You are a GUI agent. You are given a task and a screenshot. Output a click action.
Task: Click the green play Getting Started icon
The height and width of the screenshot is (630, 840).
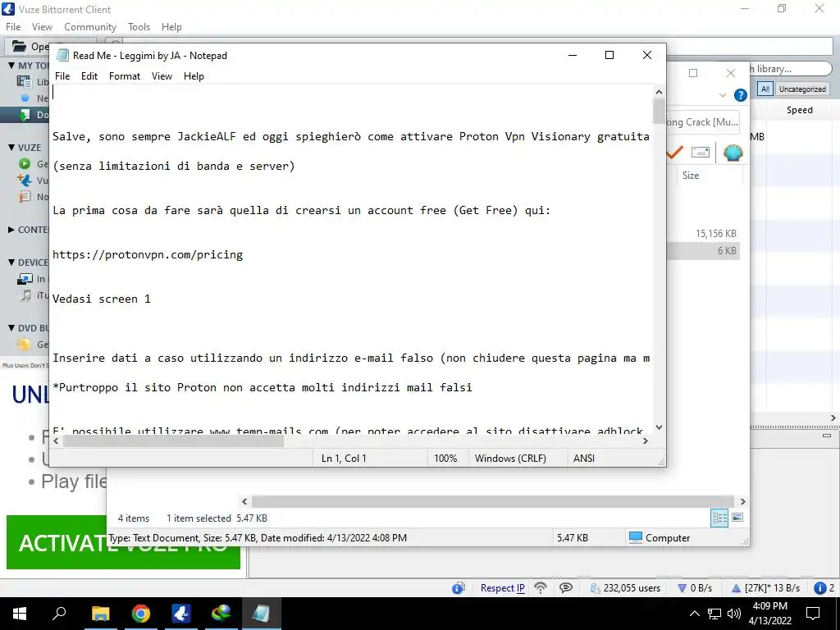click(x=25, y=164)
